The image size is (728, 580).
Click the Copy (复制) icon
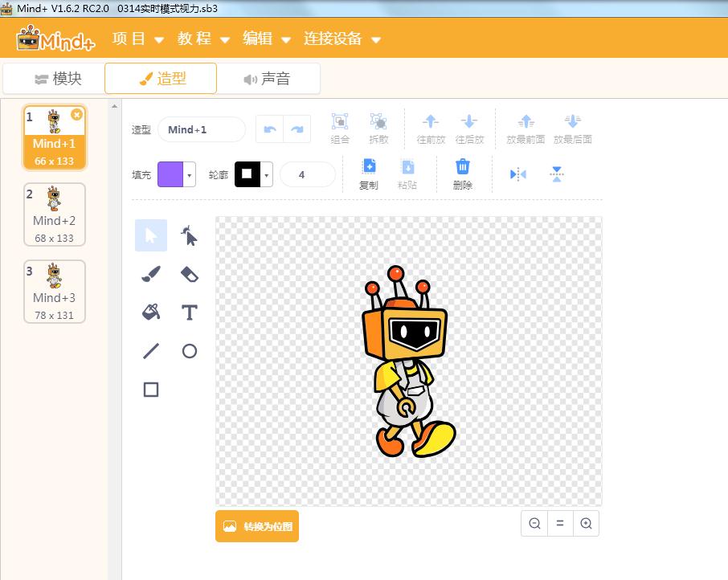click(x=369, y=166)
